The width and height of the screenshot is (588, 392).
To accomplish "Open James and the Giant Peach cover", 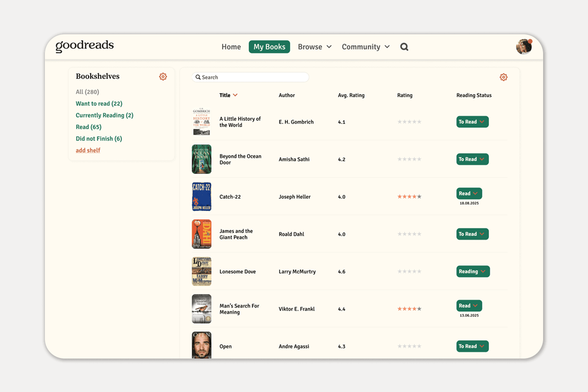I will click(202, 234).
